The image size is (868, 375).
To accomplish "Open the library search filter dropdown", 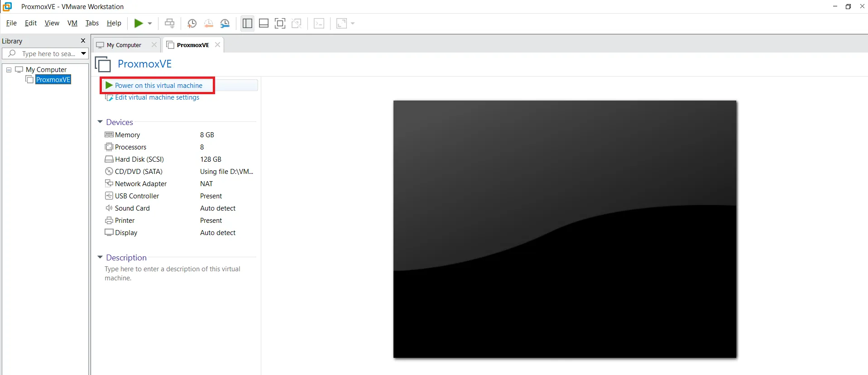I will tap(83, 53).
